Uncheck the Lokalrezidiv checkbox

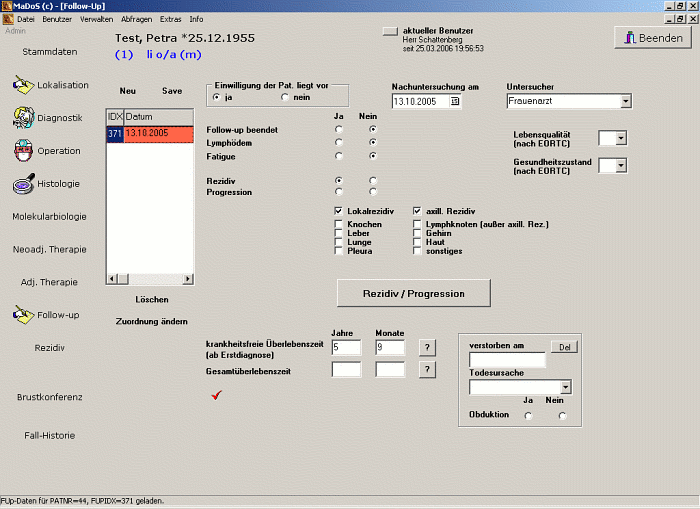pos(340,212)
